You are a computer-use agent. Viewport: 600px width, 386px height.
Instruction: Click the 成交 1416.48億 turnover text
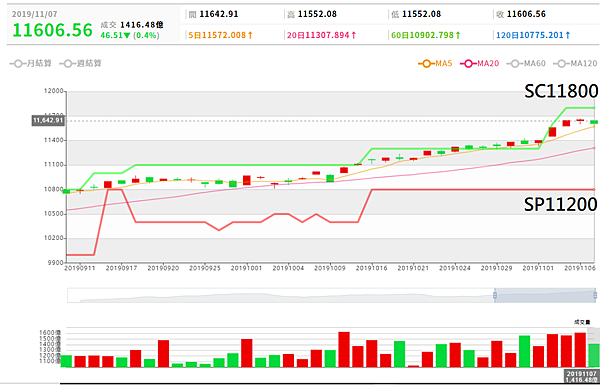[x=132, y=25]
